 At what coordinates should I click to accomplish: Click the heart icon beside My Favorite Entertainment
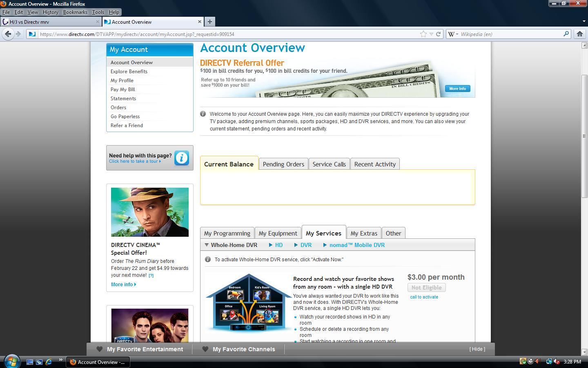point(99,349)
